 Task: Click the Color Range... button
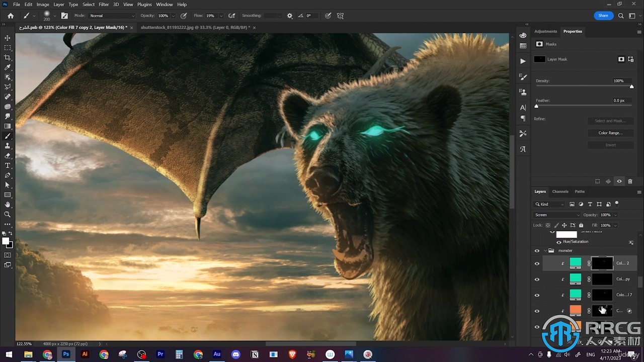[610, 133]
